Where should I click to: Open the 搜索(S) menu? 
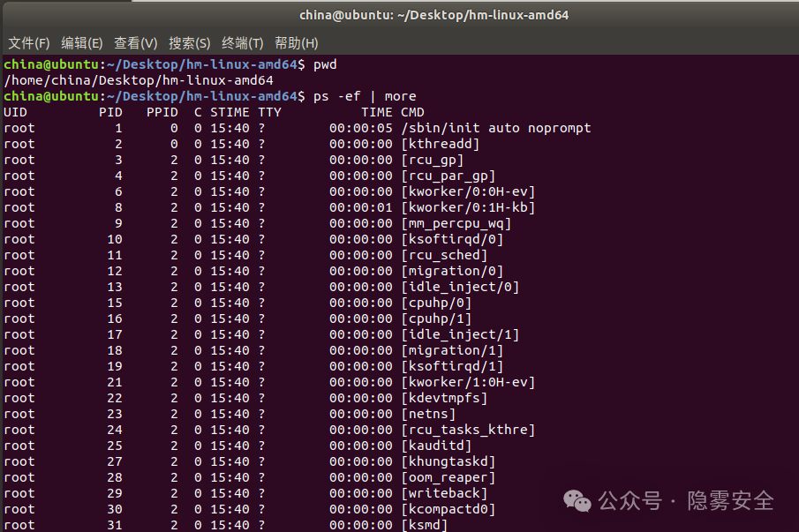click(x=190, y=43)
